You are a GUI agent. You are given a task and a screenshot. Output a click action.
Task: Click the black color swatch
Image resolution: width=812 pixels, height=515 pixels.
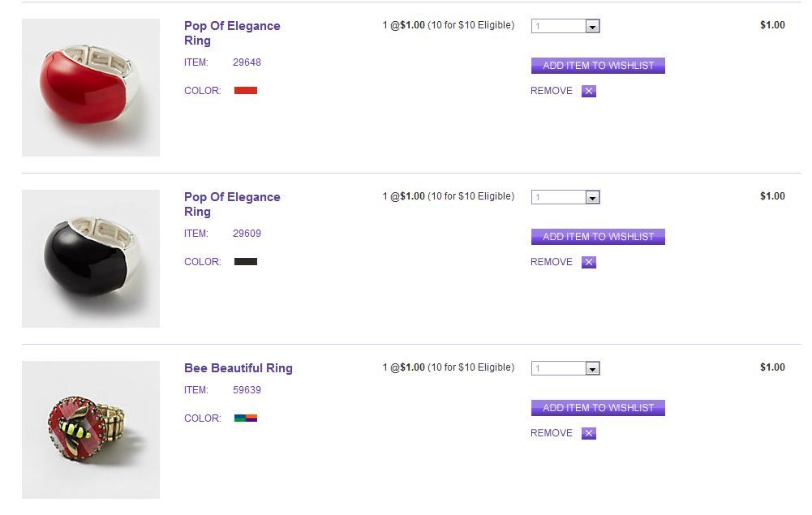(x=245, y=262)
